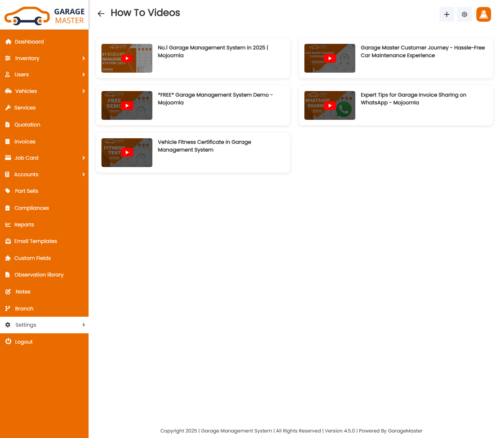Click the back arrow beside How To Videos
The width and height of the screenshot is (504, 438).
click(101, 14)
